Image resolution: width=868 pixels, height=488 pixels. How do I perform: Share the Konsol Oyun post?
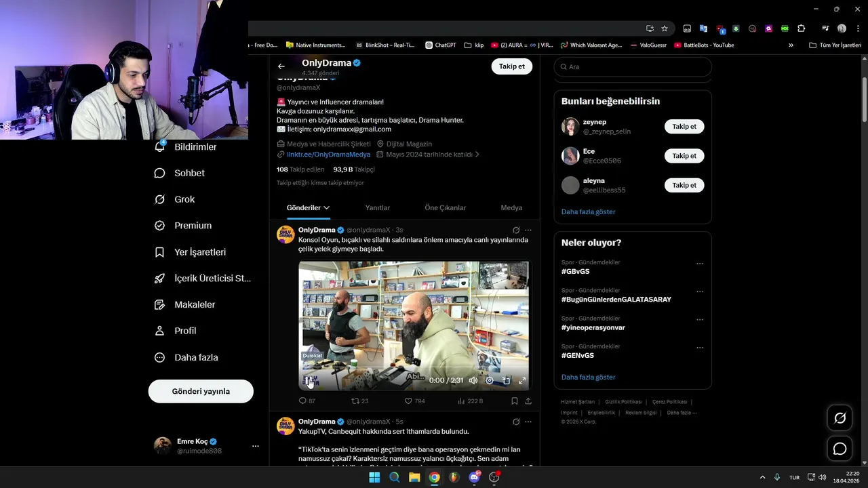click(528, 401)
